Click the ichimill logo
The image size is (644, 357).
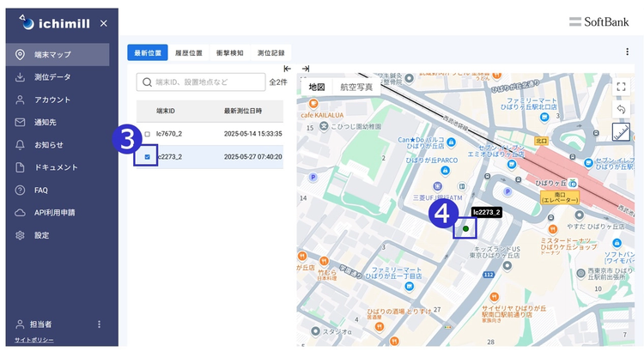coord(54,23)
